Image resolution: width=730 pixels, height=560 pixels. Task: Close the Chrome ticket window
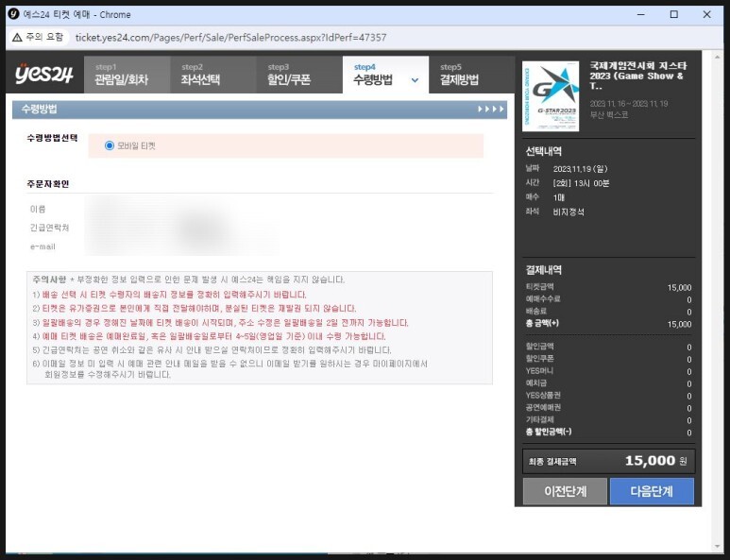click(706, 14)
